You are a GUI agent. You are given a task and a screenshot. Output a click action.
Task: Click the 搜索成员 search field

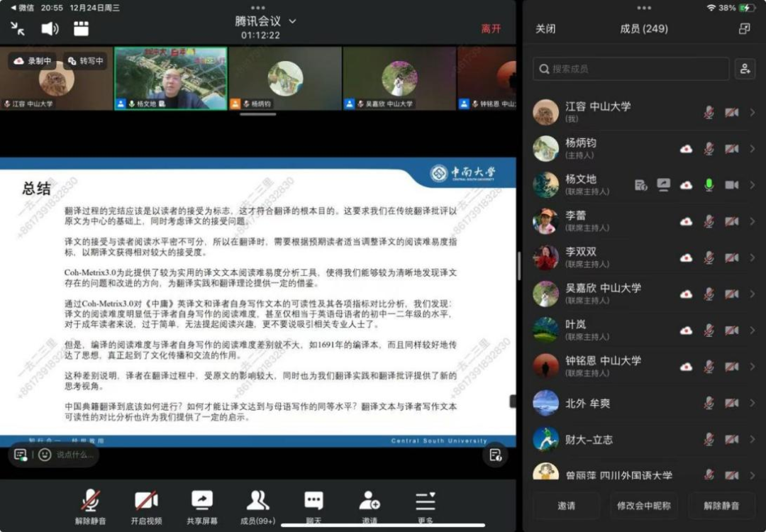[631, 69]
